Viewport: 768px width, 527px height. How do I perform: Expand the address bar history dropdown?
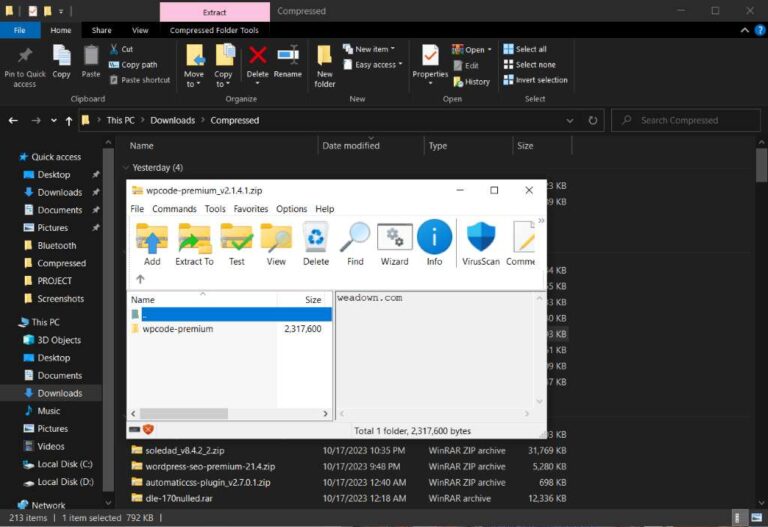tap(570, 120)
